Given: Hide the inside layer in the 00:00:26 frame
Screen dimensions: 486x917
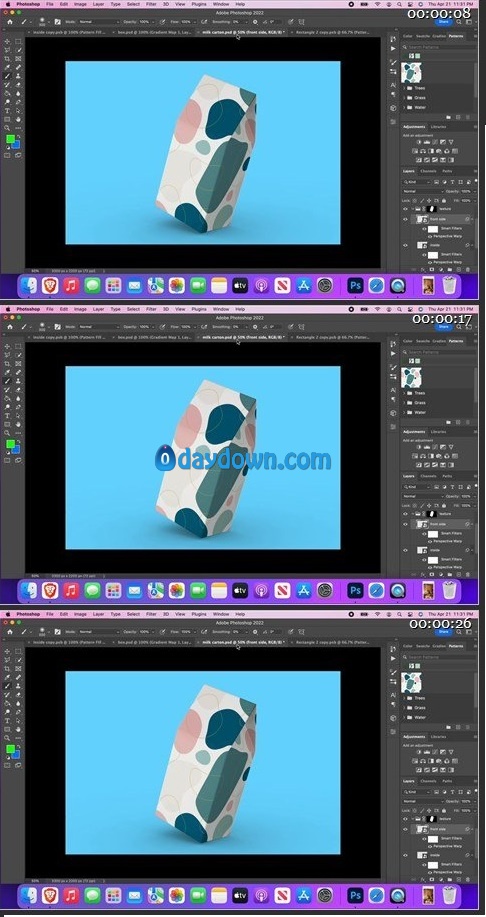Looking at the screenshot, I should coord(405,855).
